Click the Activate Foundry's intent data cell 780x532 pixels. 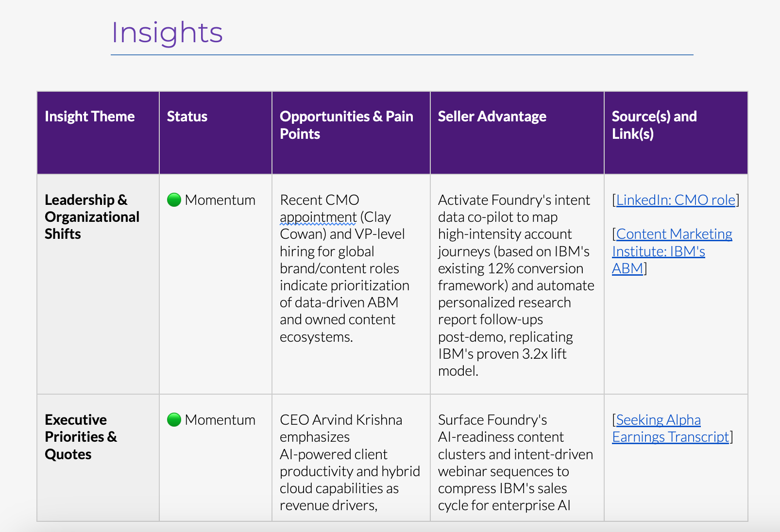click(x=516, y=285)
